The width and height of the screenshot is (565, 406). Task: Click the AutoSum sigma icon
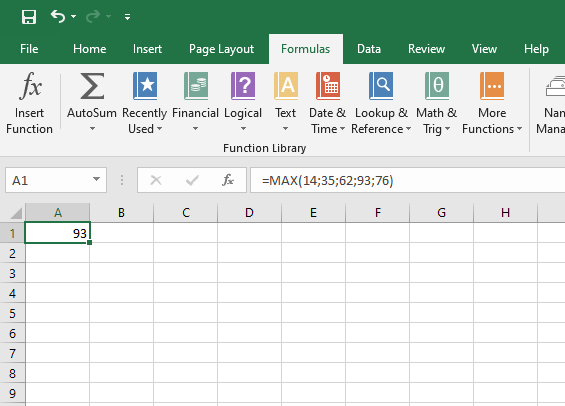point(92,86)
